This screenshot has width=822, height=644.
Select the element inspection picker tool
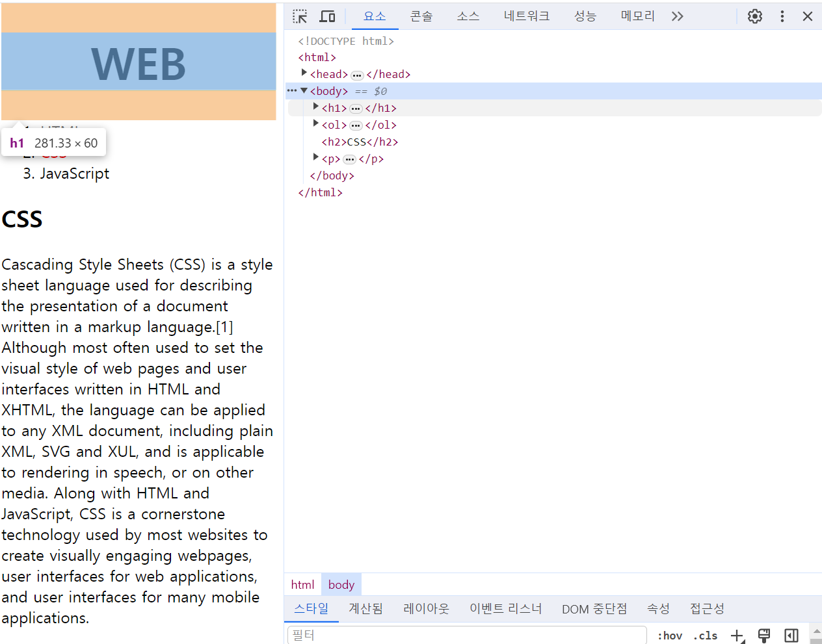[300, 16]
